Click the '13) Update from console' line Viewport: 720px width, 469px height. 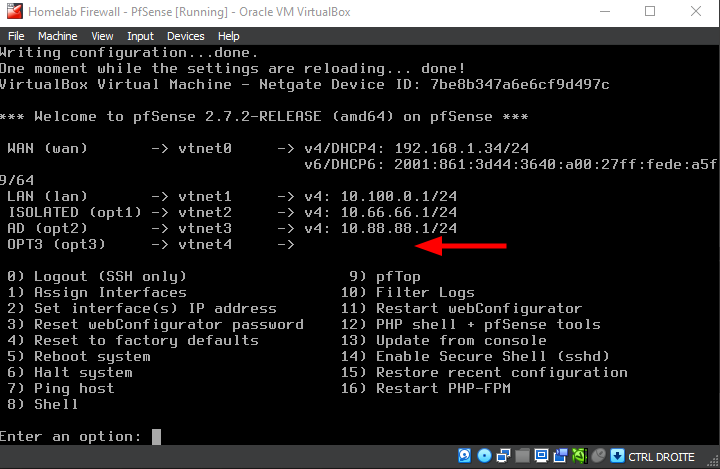[x=444, y=340]
